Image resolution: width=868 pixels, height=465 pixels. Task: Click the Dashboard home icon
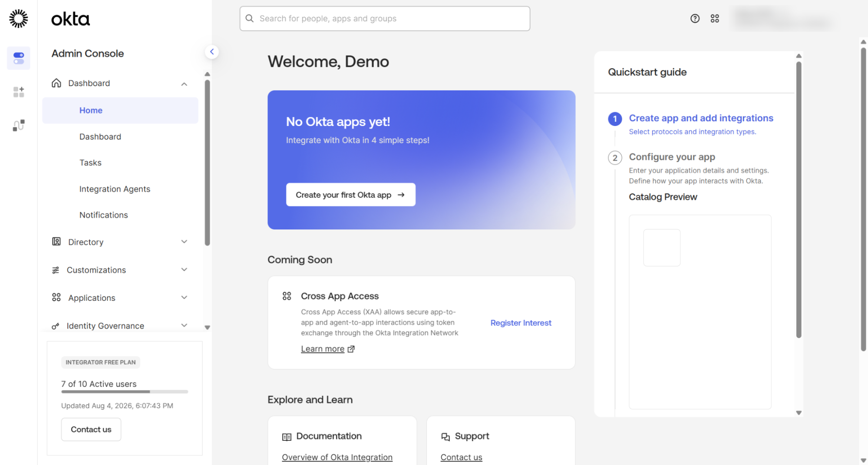tap(56, 83)
